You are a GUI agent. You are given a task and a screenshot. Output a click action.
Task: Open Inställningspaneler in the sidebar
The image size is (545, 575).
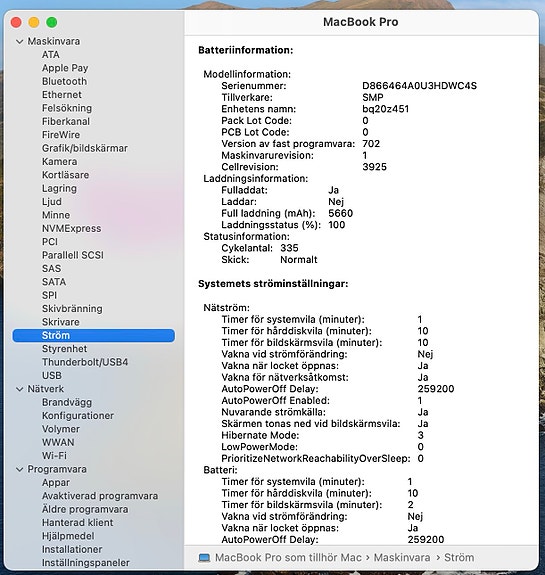pyautogui.click(x=86, y=563)
